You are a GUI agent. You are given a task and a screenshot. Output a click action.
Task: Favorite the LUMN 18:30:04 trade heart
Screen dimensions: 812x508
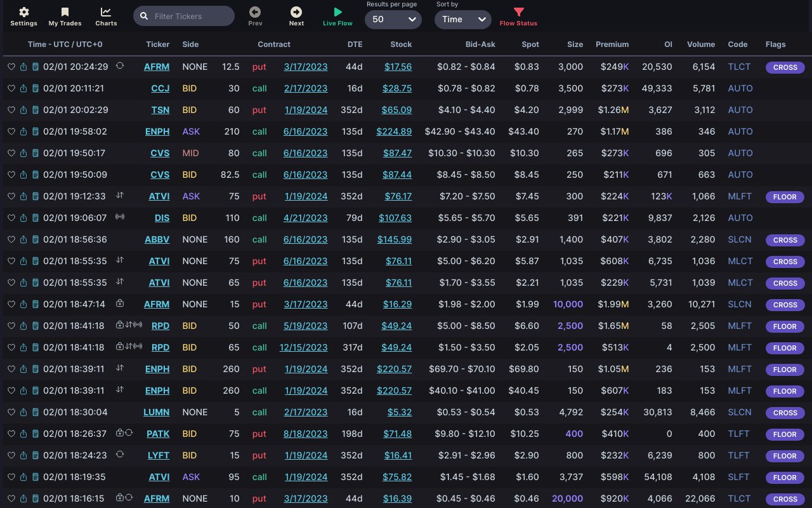(x=11, y=412)
